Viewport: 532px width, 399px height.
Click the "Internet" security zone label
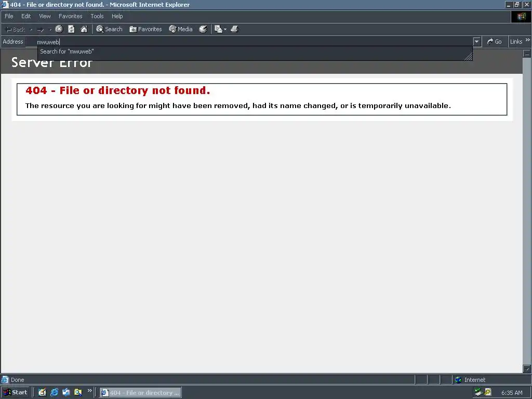475,380
